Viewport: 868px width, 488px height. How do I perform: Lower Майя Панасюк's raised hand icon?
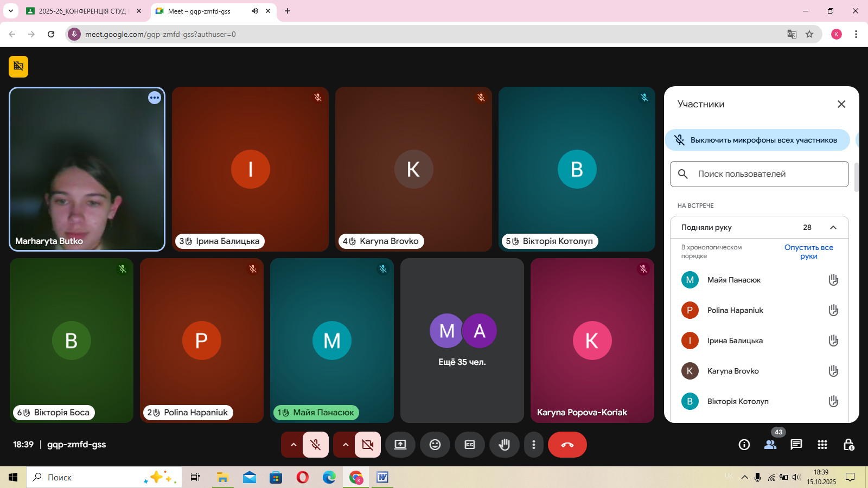tap(833, 280)
